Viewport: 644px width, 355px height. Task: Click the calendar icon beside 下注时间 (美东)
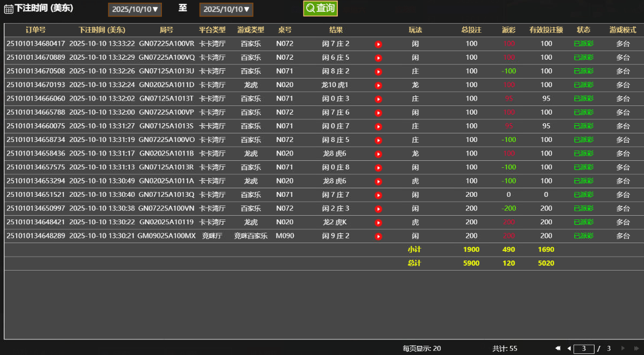pyautogui.click(x=8, y=9)
